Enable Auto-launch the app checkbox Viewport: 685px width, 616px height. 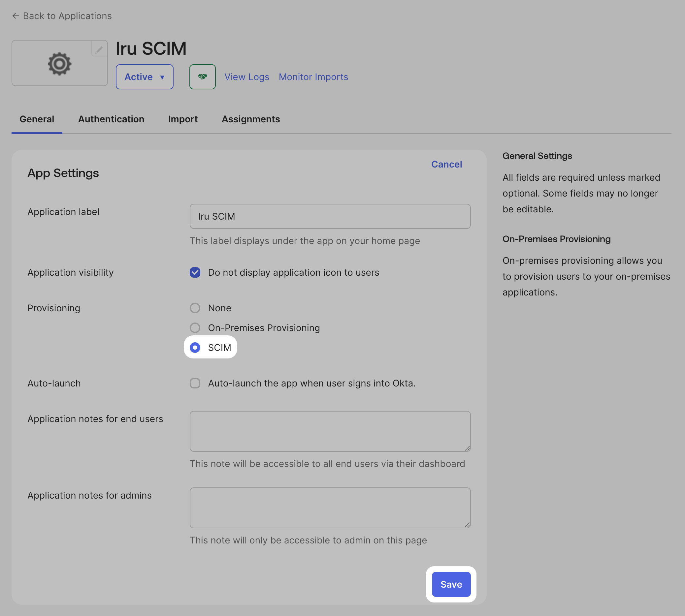click(195, 383)
